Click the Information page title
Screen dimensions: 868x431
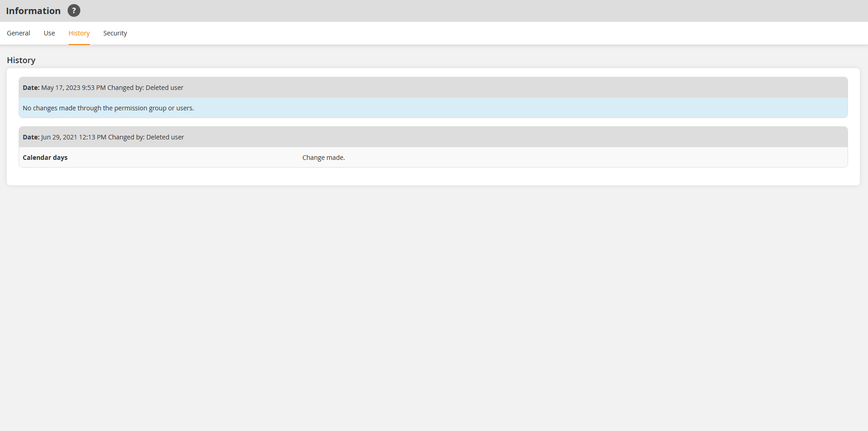pos(33,10)
